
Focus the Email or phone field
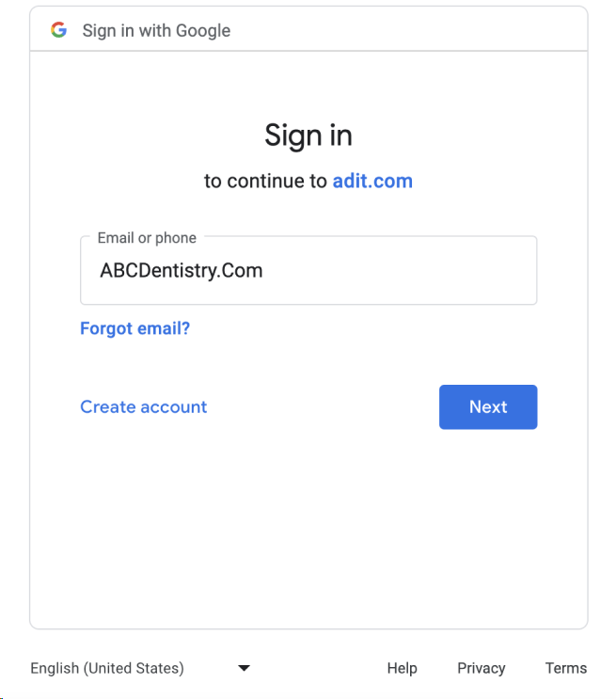(x=308, y=271)
